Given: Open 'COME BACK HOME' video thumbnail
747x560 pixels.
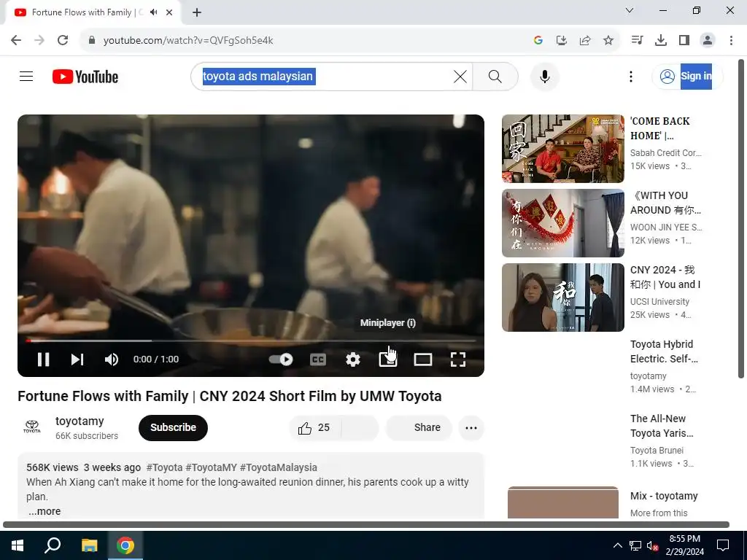Looking at the screenshot, I should click(562, 149).
